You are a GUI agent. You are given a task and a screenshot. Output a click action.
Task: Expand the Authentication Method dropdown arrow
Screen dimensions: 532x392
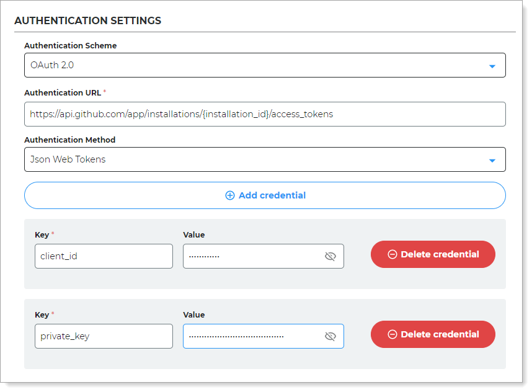click(x=492, y=160)
